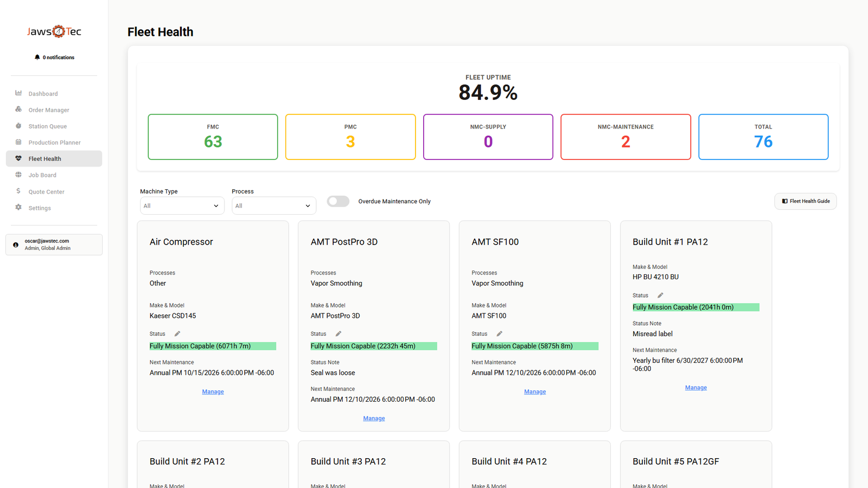Viewport: 868px width, 488px height.
Task: Edit status of AMT SF100 pencil icon
Action: [500, 333]
